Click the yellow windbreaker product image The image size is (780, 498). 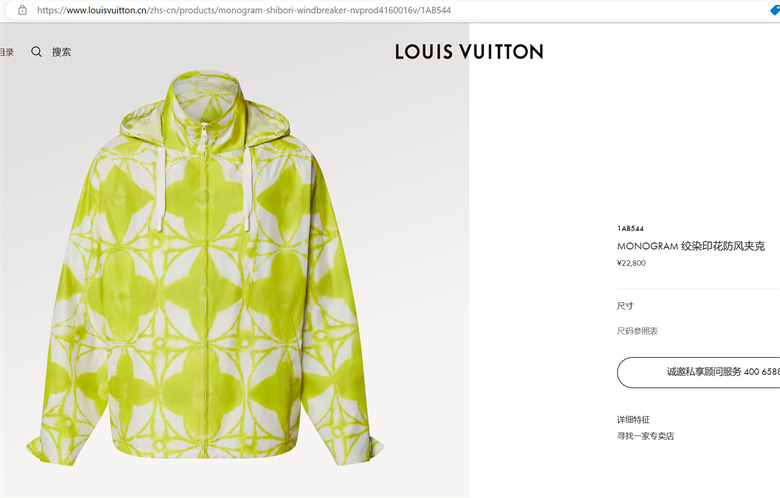pos(205,269)
